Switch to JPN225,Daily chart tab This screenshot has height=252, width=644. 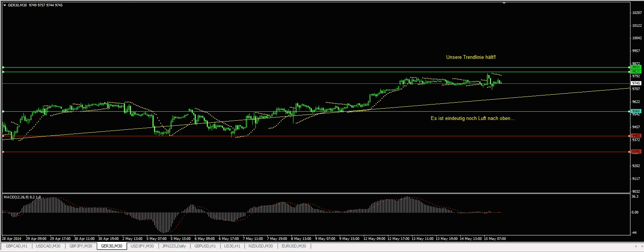174,246
